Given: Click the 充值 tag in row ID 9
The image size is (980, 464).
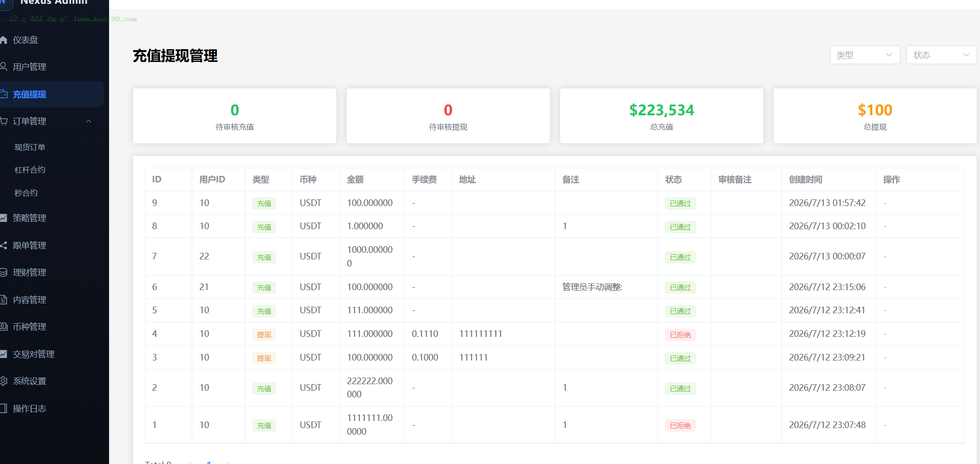Looking at the screenshot, I should click(264, 204).
